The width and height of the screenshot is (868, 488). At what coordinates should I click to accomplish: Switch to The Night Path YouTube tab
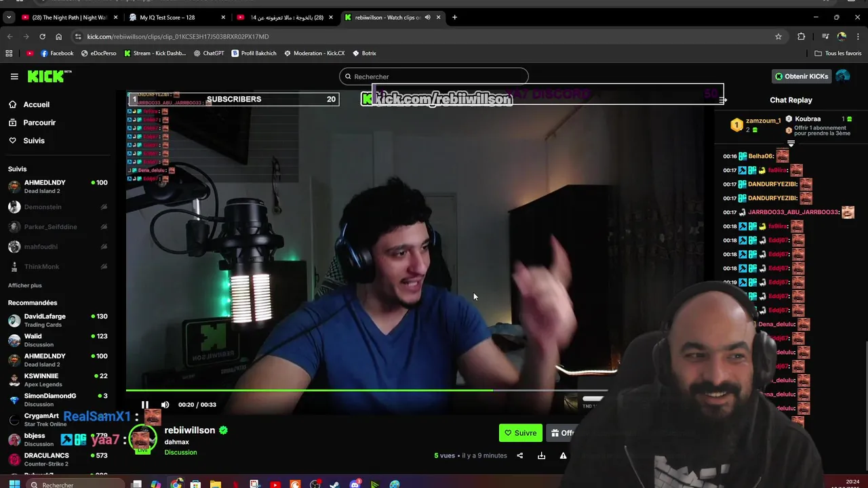(x=70, y=18)
